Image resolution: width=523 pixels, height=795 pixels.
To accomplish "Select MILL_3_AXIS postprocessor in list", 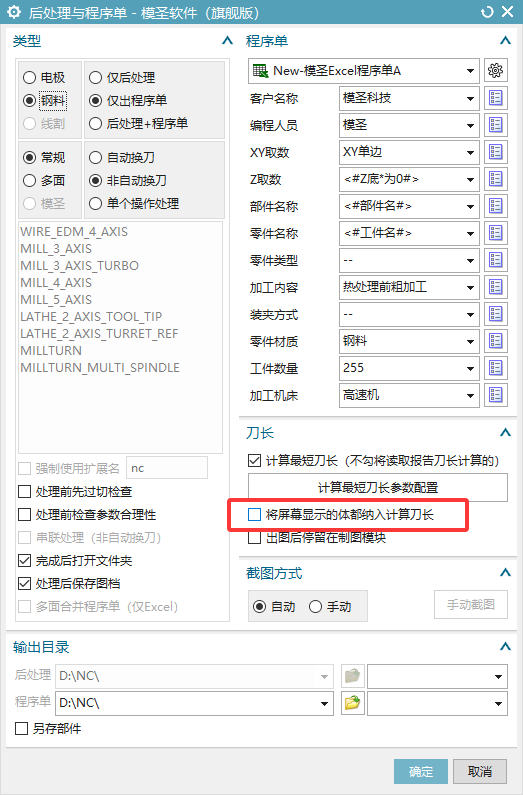I will tap(56, 249).
